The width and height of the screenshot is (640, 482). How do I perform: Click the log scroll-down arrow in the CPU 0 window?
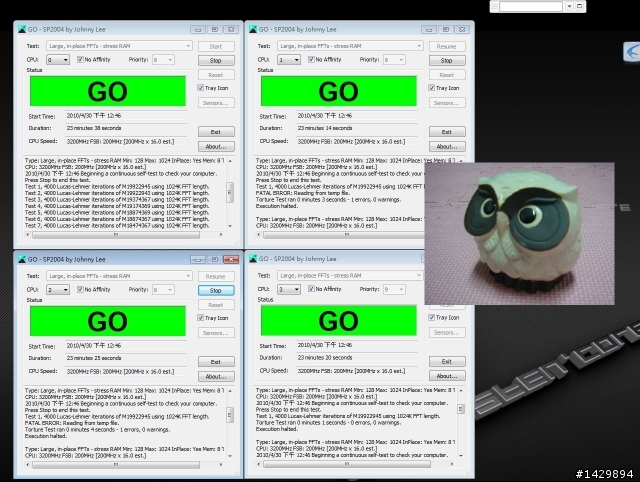pyautogui.click(x=230, y=226)
